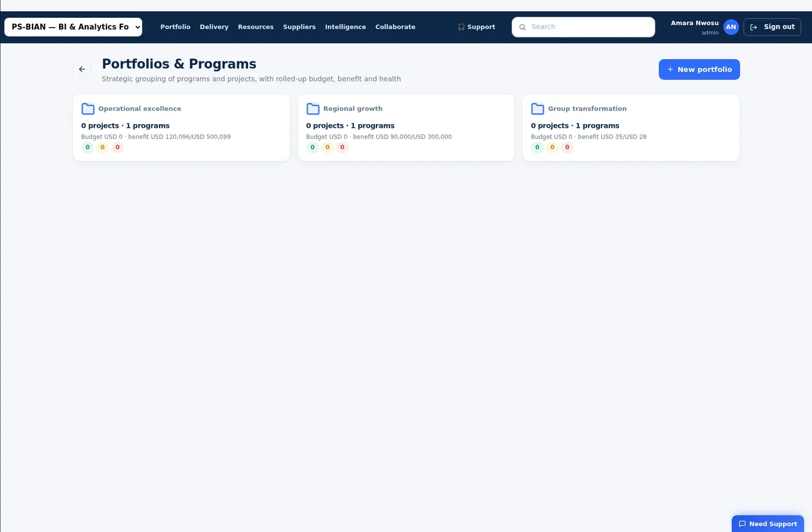The height and width of the screenshot is (532, 812).
Task: Click the back arrow icon
Action: [x=82, y=69]
